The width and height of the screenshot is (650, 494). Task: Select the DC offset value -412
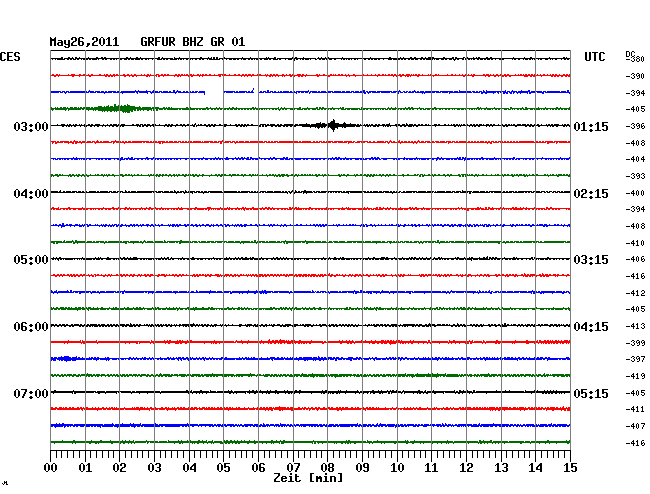[635, 293]
